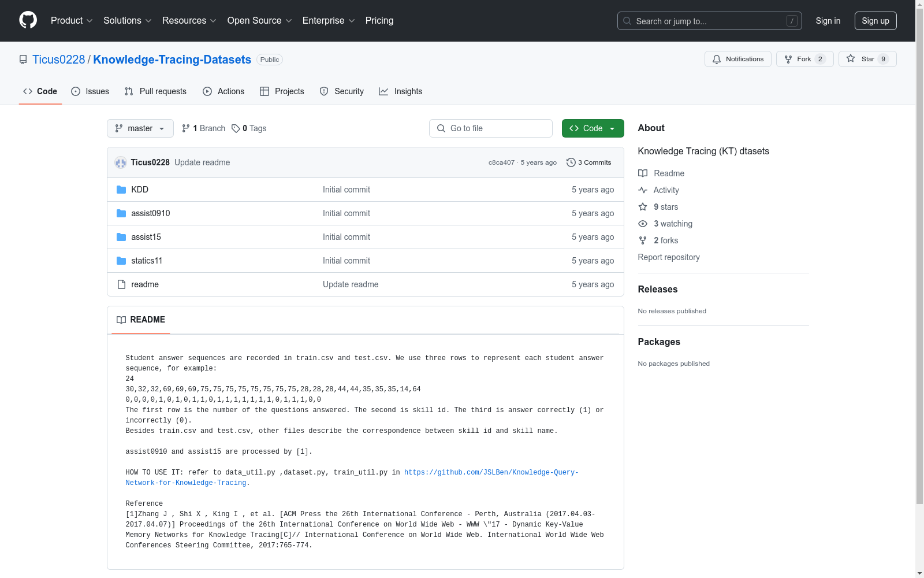Expand the Solutions menu
Image resolution: width=924 pixels, height=578 pixels.
(x=128, y=20)
